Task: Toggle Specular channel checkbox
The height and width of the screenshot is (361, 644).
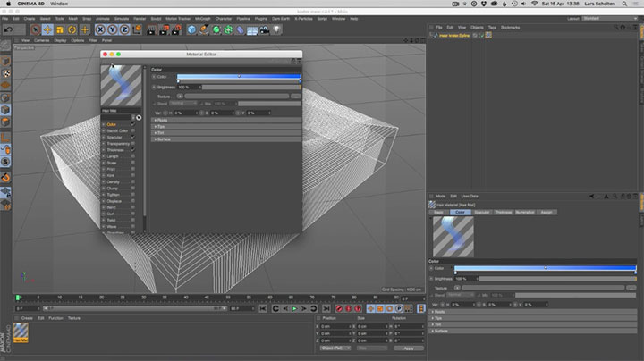Action: [133, 137]
